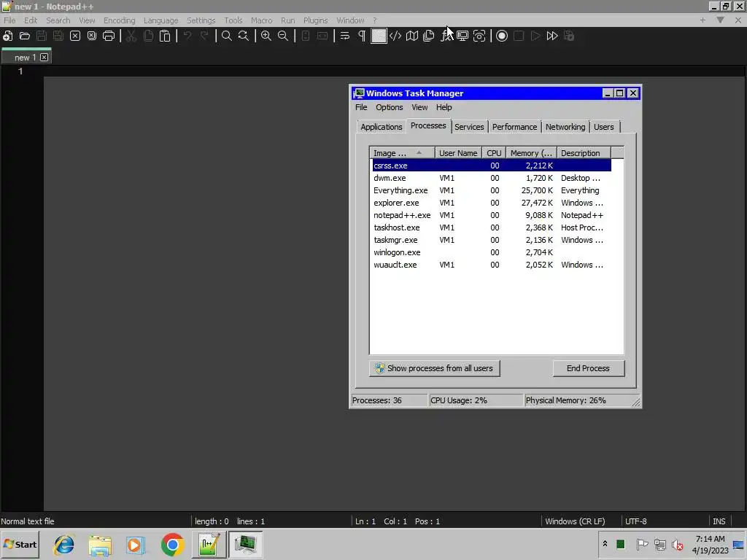Switch to the Networking tab in Task Manager
Viewport: 747px width, 560px height.
tap(565, 127)
